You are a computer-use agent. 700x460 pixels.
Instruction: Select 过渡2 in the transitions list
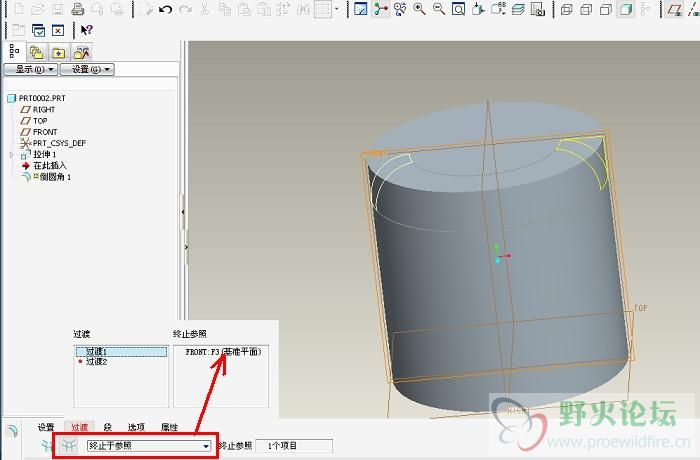tap(94, 361)
